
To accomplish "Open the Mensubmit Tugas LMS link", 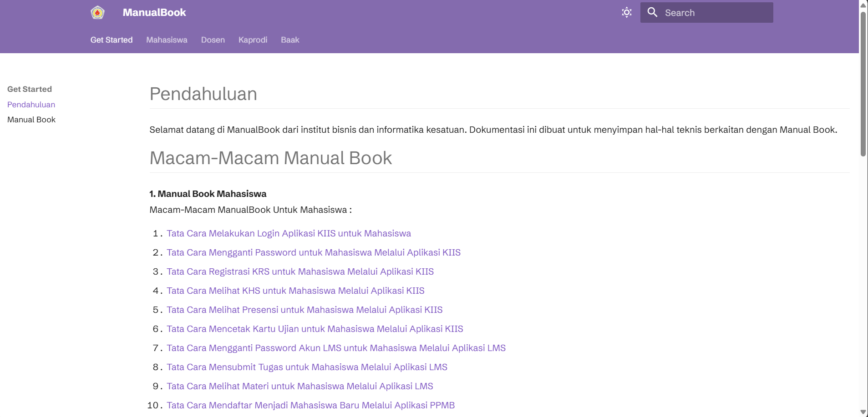I will point(307,367).
